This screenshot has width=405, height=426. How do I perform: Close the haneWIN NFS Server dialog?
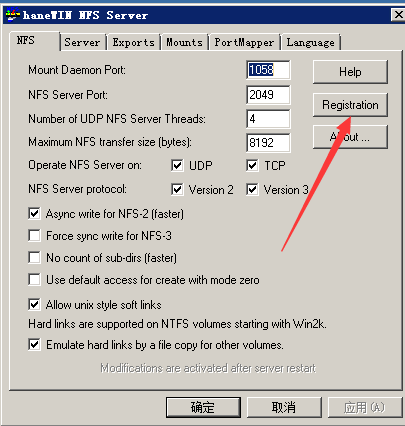pos(398,15)
